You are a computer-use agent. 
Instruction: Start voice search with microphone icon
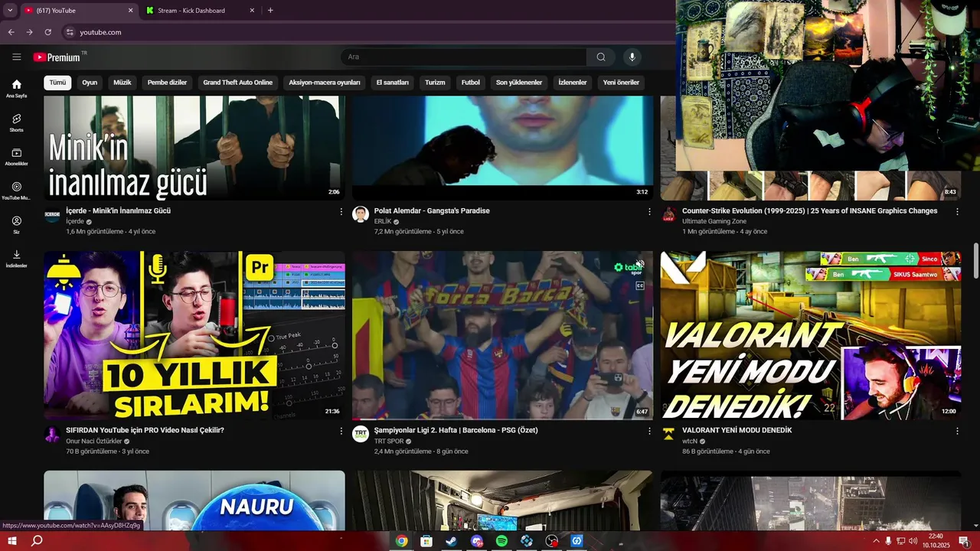pos(632,57)
